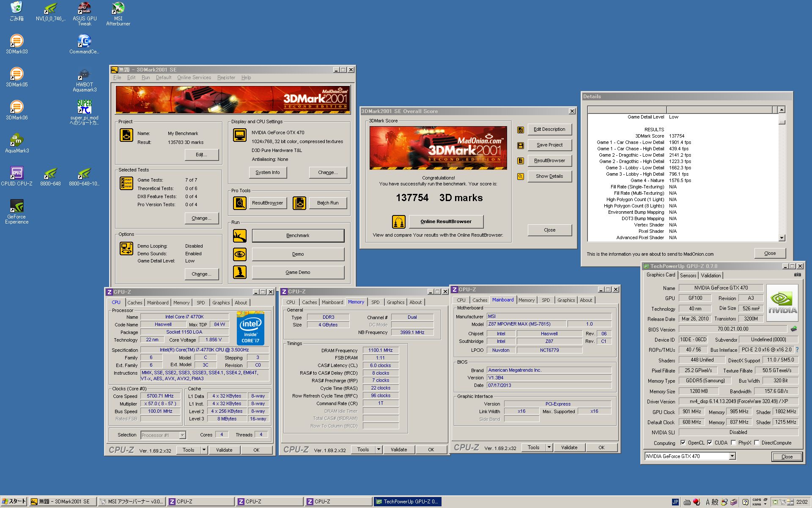The width and height of the screenshot is (812, 508).
Task: Open 3DMark05 desktop shortcut
Action: [x=16, y=77]
